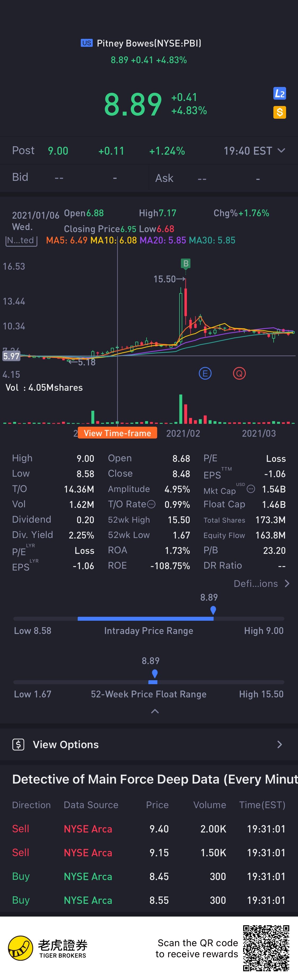Open the View Options row
298x980 pixels.
click(149, 744)
